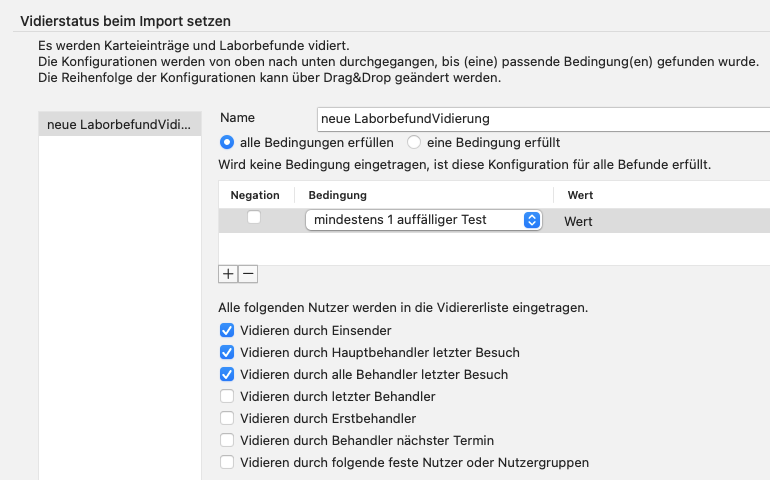Enable 'Vidieren durch Behandler nächster Termin'
This screenshot has height=480, width=770.
227,440
